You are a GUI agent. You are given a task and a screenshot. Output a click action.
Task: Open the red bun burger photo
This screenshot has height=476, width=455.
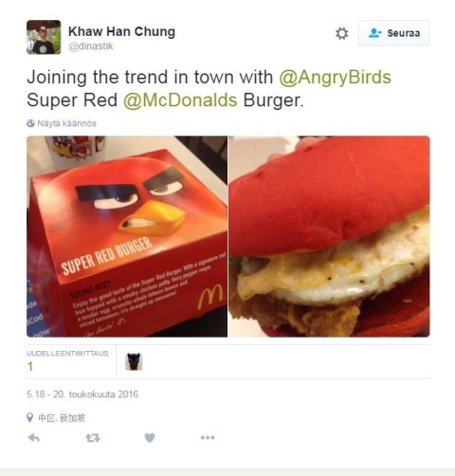329,236
